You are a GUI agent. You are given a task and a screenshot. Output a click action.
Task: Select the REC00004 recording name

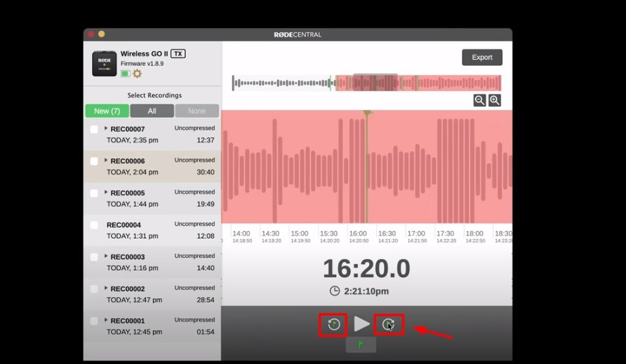[x=123, y=225]
